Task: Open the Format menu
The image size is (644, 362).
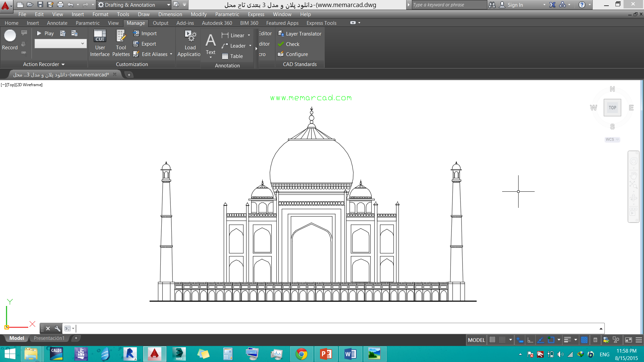Action: click(100, 14)
